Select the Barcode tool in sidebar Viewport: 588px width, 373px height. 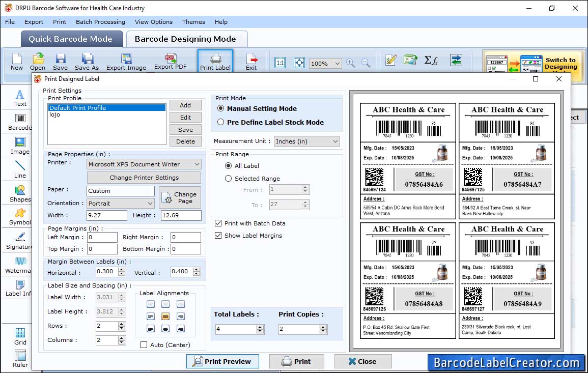click(x=20, y=122)
